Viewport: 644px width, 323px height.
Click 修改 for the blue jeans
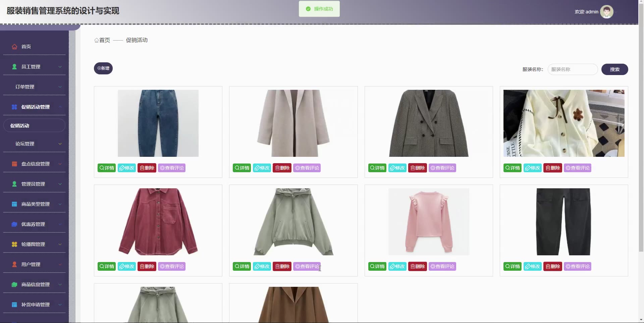click(x=127, y=168)
